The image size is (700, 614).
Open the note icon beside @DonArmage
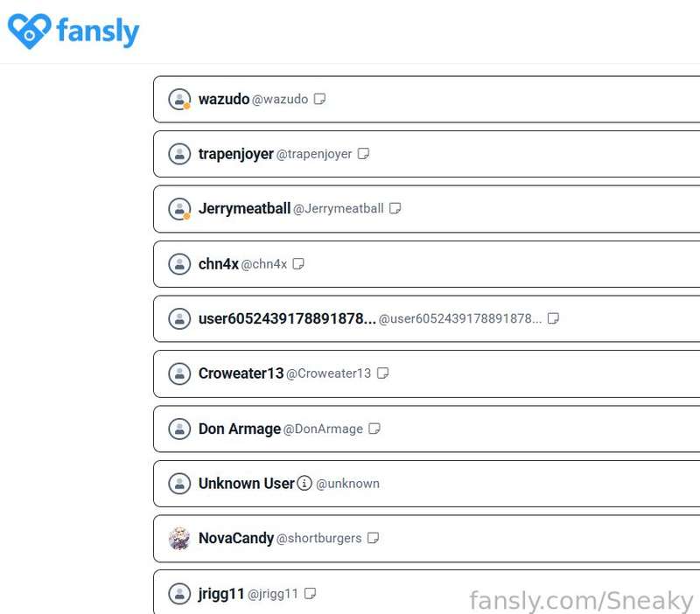tap(374, 429)
